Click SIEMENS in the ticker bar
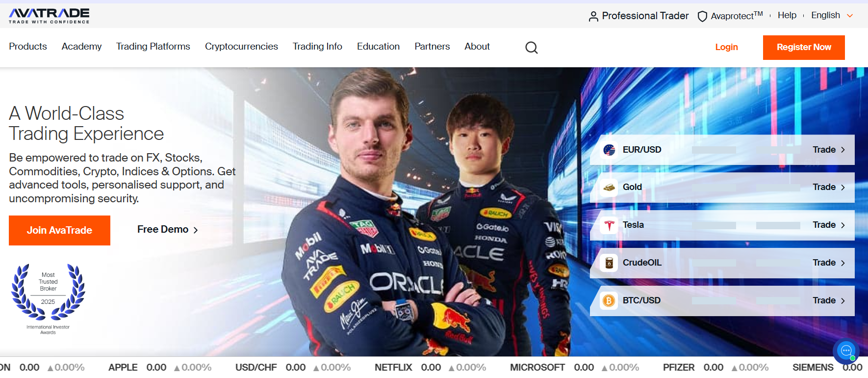Viewport: 868px width, 378px height. click(813, 367)
